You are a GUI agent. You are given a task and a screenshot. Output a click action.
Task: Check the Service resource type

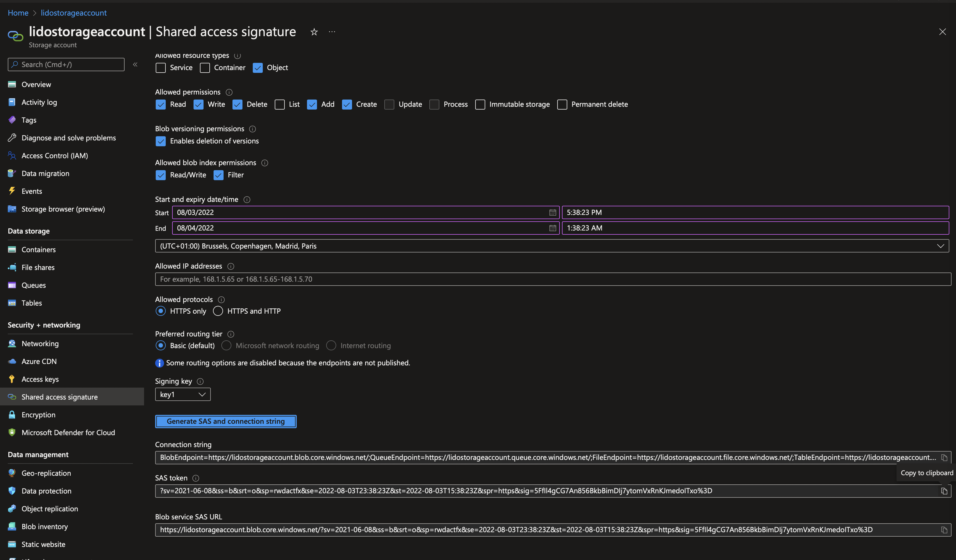160,68
